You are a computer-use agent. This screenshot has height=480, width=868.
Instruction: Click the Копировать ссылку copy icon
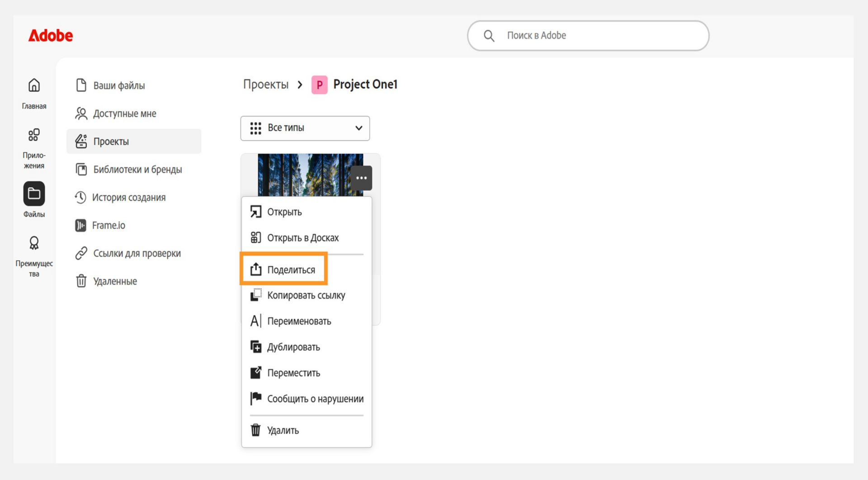click(256, 295)
